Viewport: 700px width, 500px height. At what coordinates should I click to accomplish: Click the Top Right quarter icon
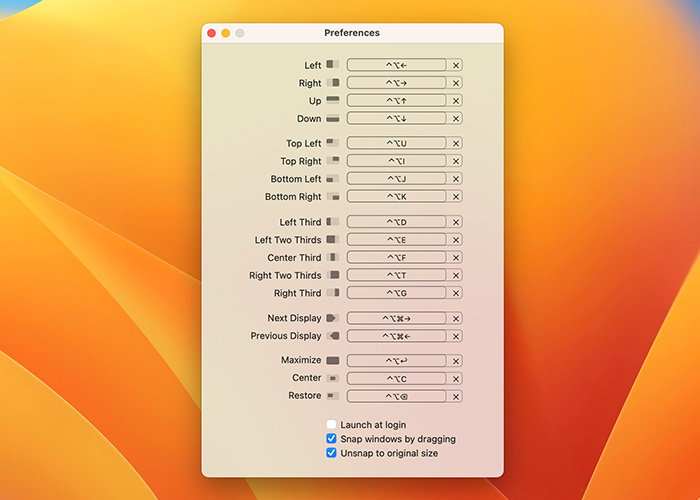(x=333, y=160)
